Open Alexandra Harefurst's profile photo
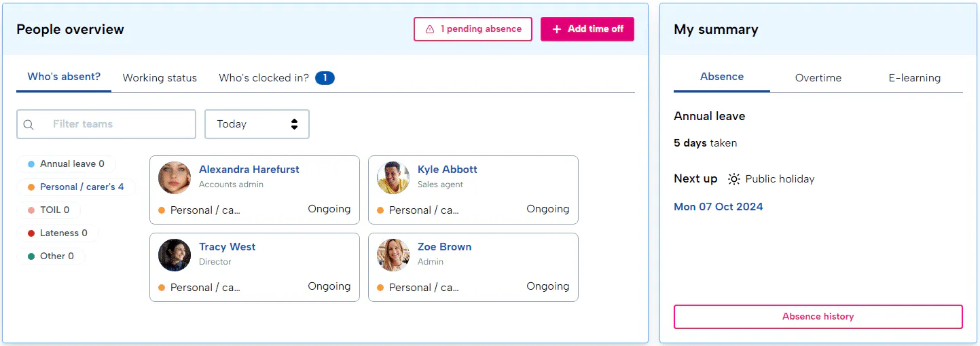The image size is (980, 346). click(x=175, y=178)
